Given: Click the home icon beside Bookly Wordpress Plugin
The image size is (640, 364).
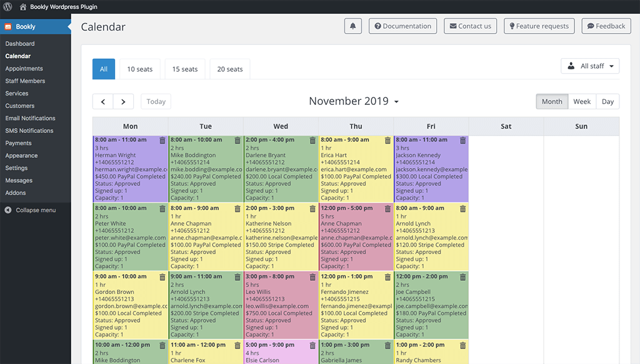Looking at the screenshot, I should coord(23,7).
